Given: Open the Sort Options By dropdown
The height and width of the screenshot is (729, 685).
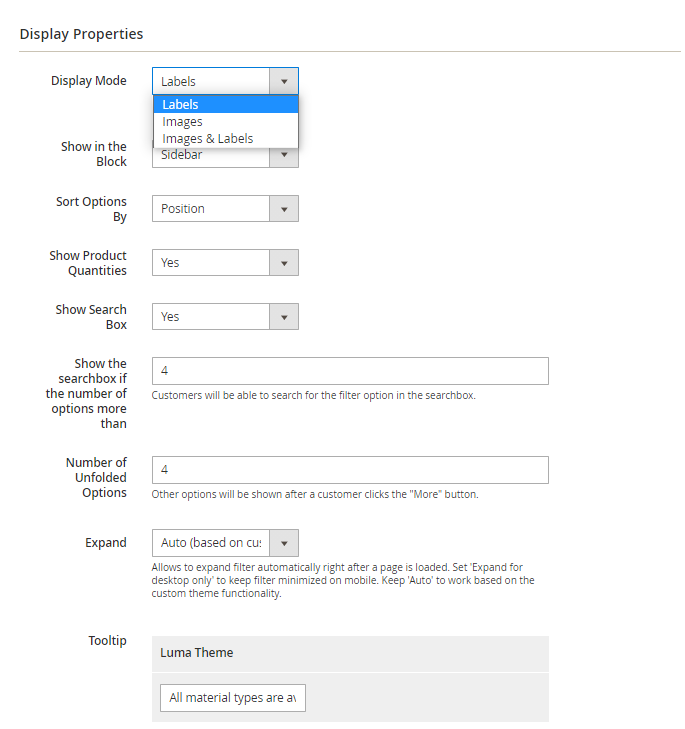Looking at the screenshot, I should 225,208.
